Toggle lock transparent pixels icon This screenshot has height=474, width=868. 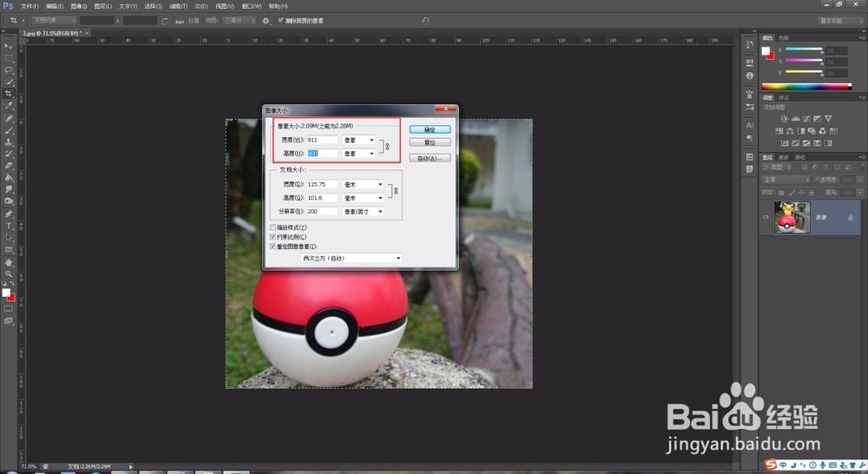[x=781, y=193]
